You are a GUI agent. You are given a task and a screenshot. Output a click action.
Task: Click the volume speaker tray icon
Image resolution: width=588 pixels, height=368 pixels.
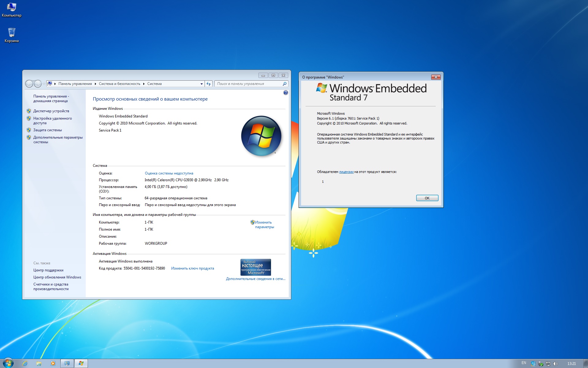point(556,364)
